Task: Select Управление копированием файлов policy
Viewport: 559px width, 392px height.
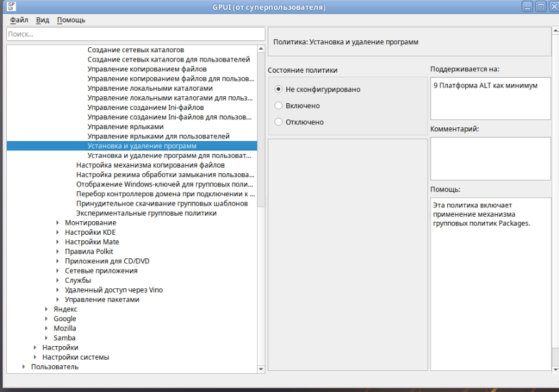Action: click(x=147, y=69)
